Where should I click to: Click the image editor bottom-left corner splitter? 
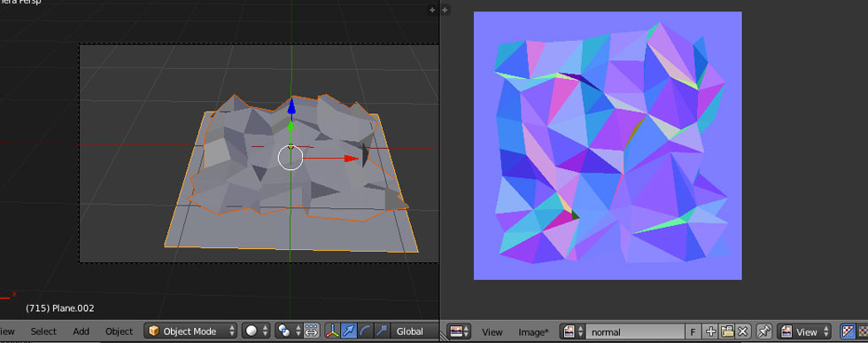tap(444, 336)
